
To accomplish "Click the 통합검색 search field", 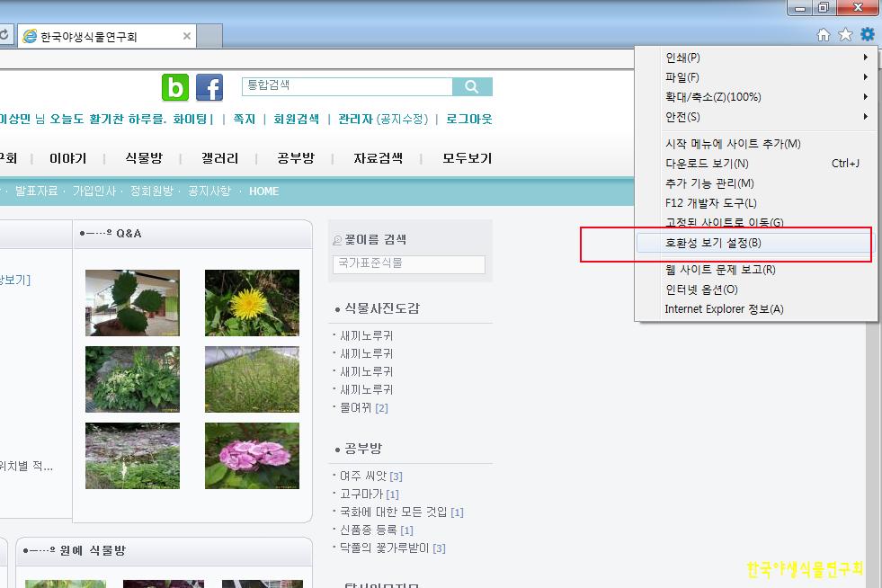I will 347,86.
